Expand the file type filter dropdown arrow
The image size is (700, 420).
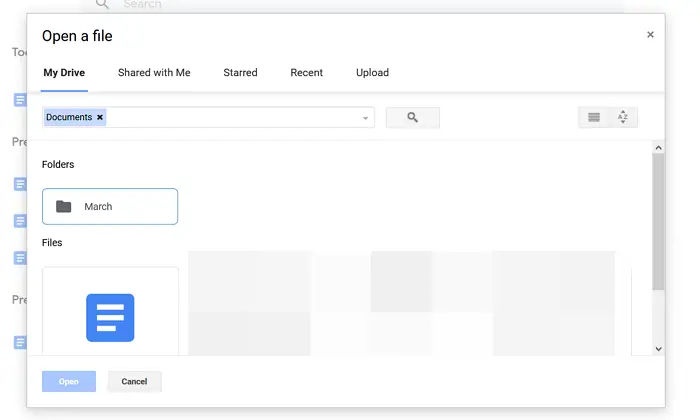[x=365, y=118]
